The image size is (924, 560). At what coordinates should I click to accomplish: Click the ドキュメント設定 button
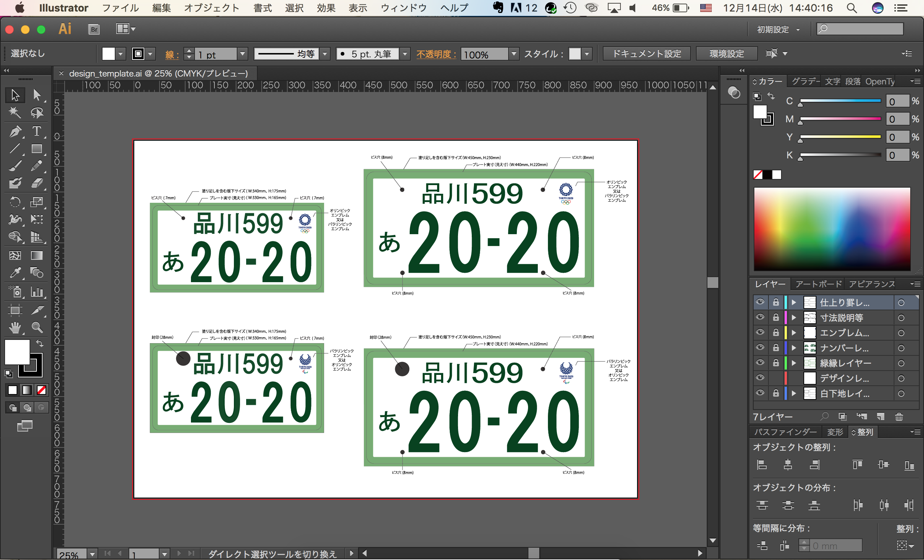point(646,54)
